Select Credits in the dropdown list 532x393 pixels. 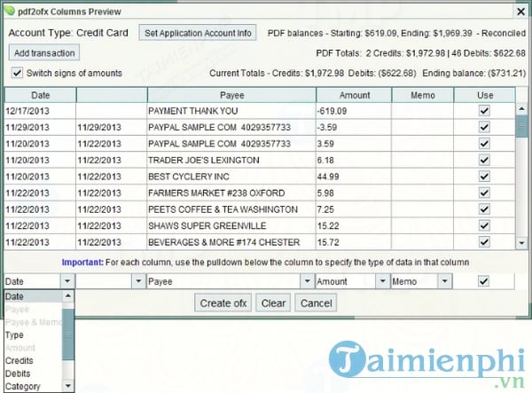click(x=20, y=361)
